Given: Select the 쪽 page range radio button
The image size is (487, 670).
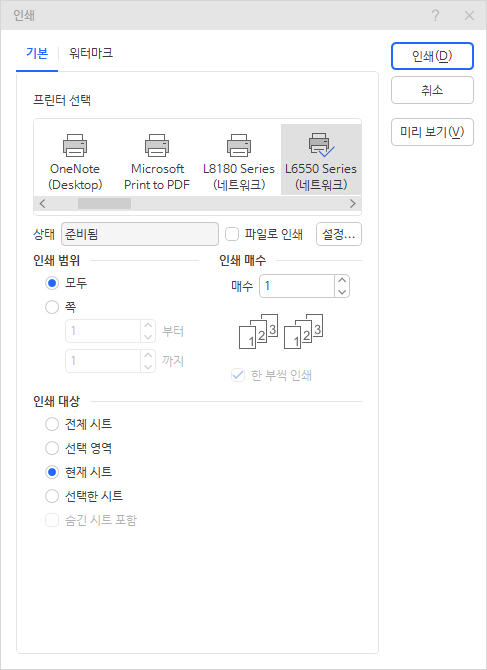Looking at the screenshot, I should [52, 307].
